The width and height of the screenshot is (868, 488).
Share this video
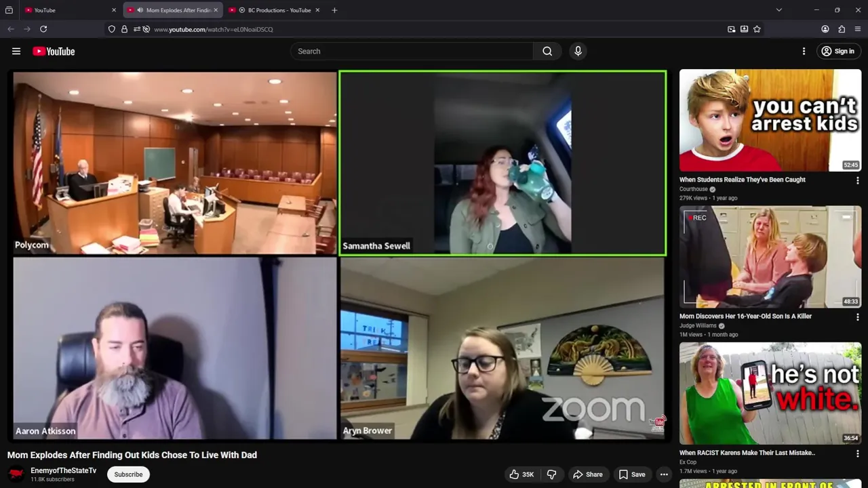tap(587, 474)
